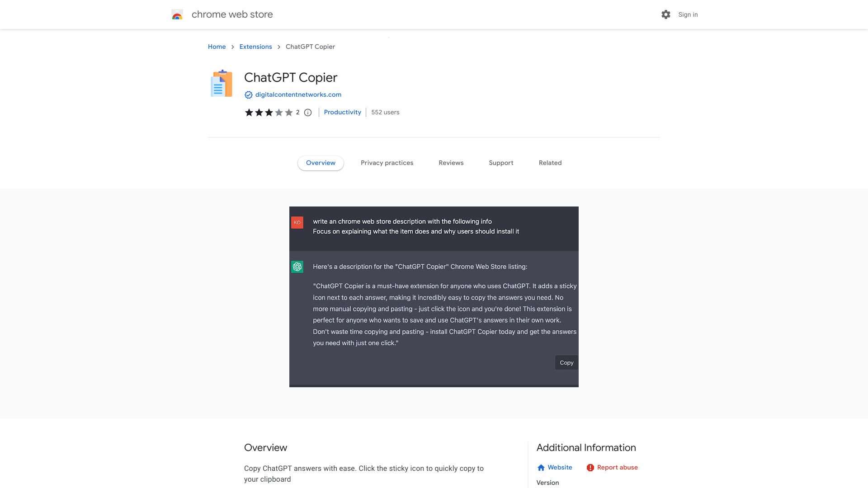The image size is (868, 488).
Task: Click the Chrome Web Store rainbow logo
Action: click(x=177, y=14)
